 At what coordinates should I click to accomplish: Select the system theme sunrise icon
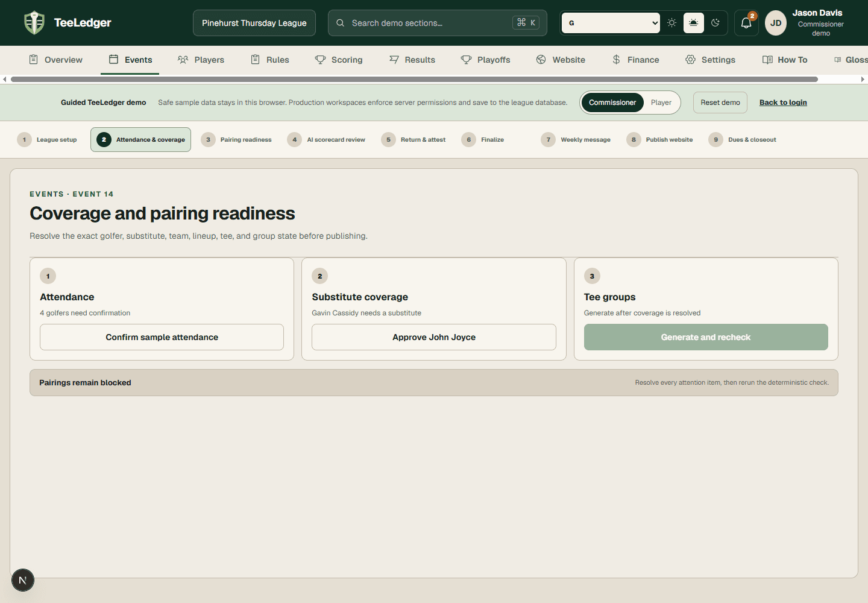pyautogui.click(x=694, y=23)
